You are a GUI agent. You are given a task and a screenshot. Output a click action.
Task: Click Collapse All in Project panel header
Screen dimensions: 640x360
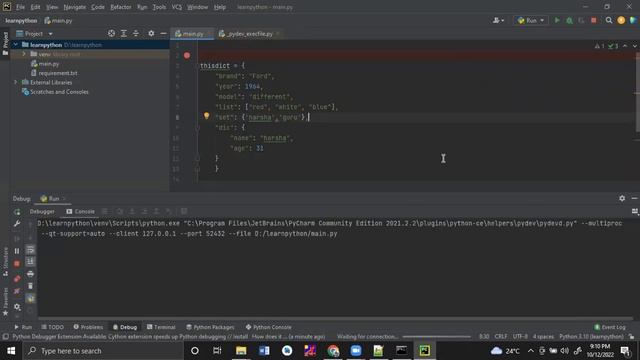pos(136,33)
